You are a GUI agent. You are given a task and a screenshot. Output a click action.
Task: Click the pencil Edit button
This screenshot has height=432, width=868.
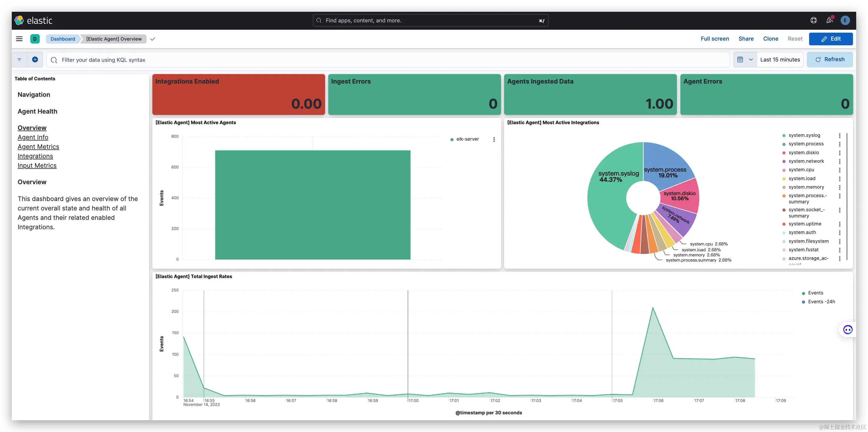pos(831,39)
